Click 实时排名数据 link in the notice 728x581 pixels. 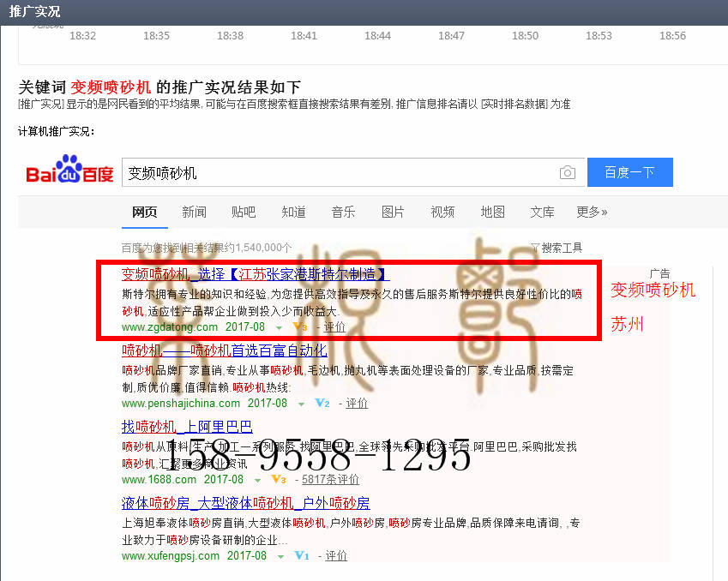[x=514, y=104]
